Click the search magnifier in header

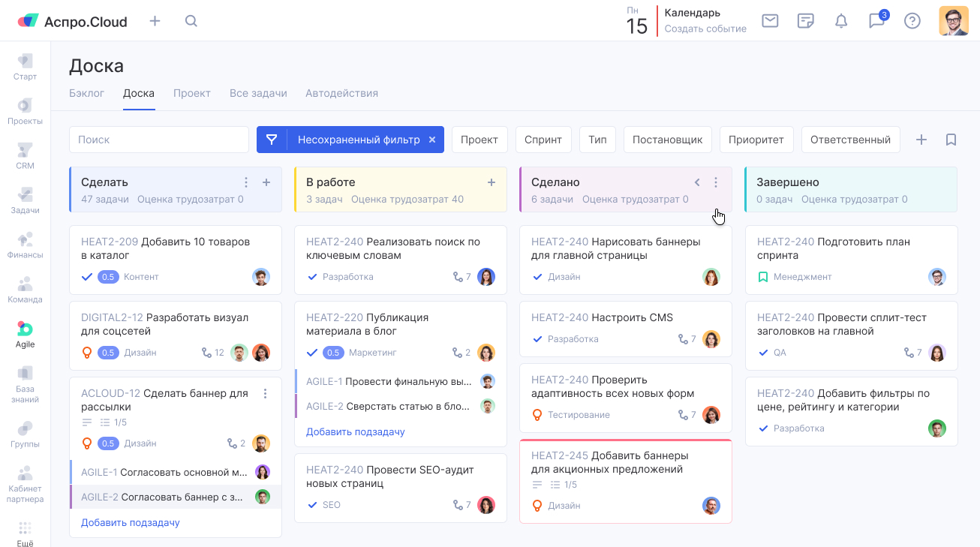coord(191,21)
